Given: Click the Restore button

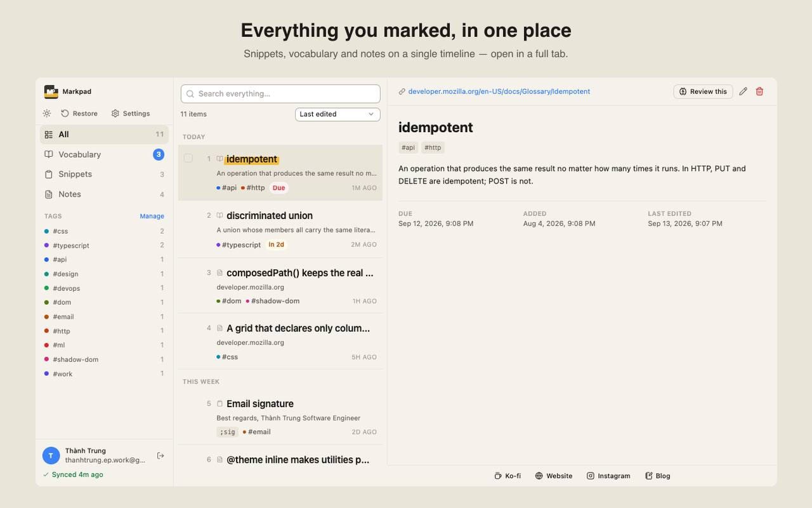Looking at the screenshot, I should [x=79, y=114].
